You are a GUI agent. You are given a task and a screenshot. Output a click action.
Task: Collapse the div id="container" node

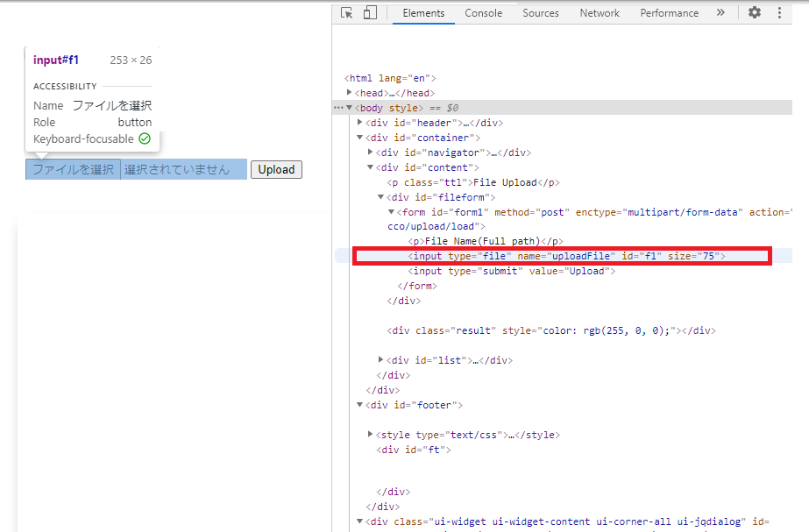360,138
